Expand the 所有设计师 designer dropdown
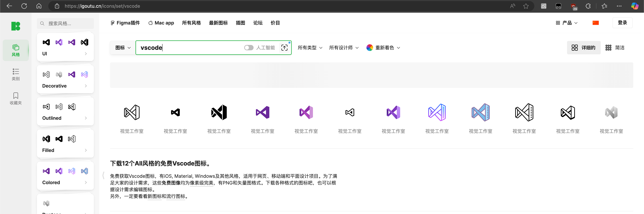 tap(344, 47)
